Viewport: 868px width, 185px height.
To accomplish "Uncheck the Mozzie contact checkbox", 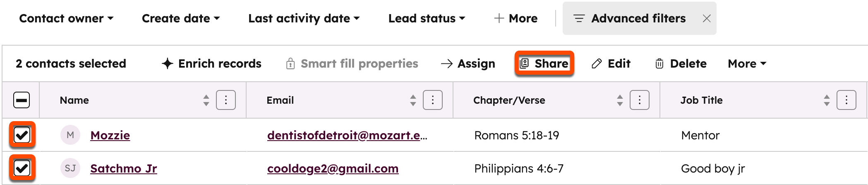I will click(x=22, y=135).
